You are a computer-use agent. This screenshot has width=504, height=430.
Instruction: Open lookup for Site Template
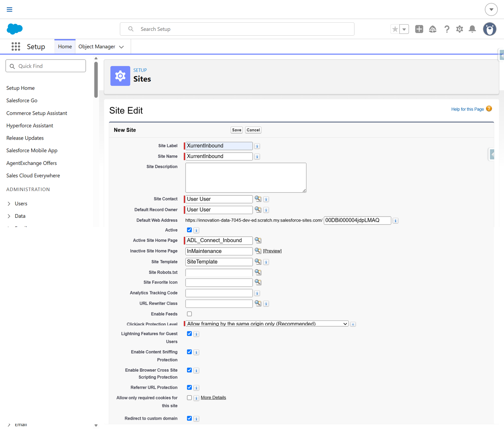pos(258,261)
